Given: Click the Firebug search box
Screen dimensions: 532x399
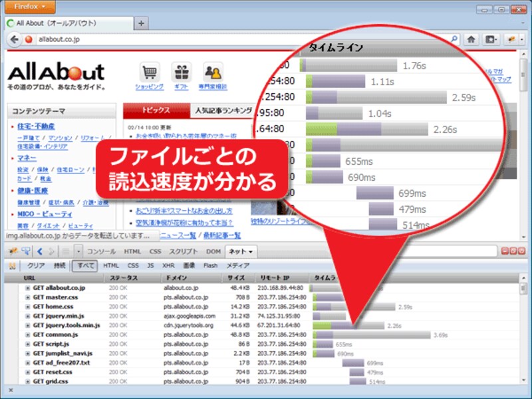Looking at the screenshot, I should click(452, 251).
